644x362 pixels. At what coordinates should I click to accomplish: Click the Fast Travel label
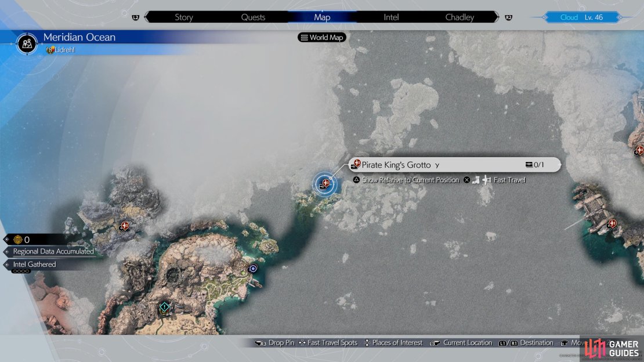tap(509, 180)
